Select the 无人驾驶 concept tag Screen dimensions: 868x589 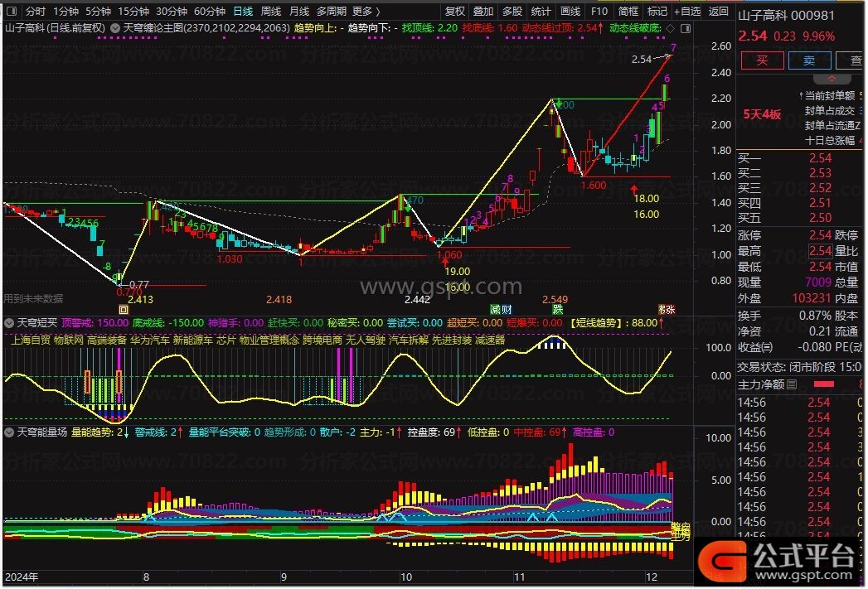click(x=366, y=340)
